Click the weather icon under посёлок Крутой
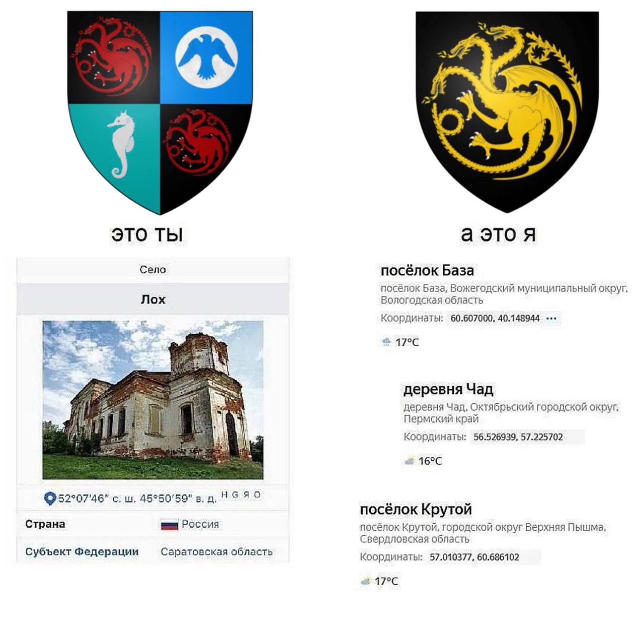The width and height of the screenshot is (644, 644). tap(366, 581)
